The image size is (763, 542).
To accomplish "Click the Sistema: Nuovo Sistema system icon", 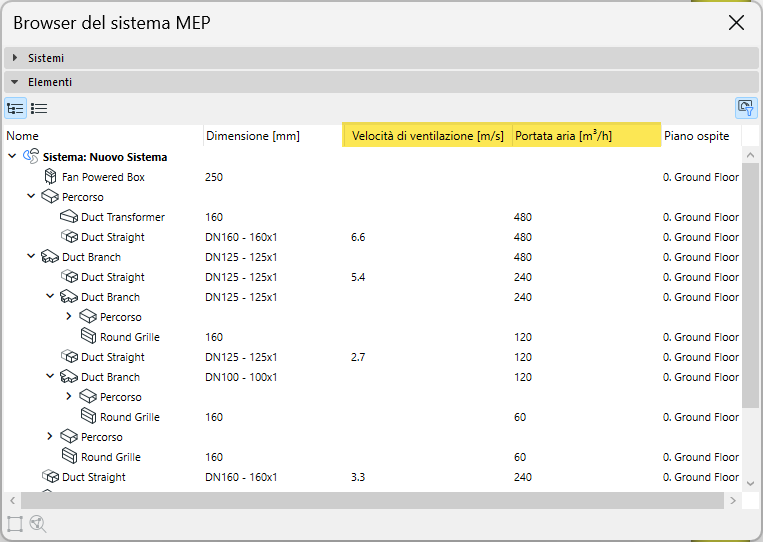I will coord(31,157).
